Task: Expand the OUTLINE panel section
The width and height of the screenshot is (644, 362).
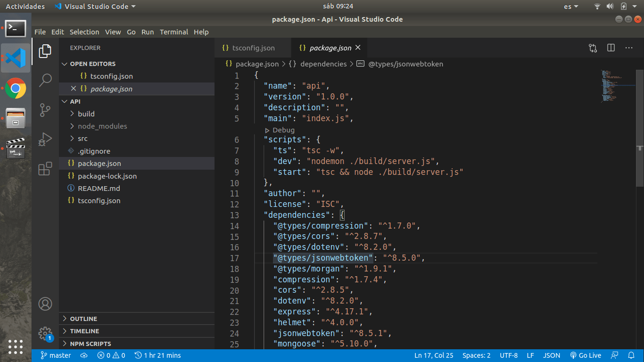Action: [x=83, y=319]
